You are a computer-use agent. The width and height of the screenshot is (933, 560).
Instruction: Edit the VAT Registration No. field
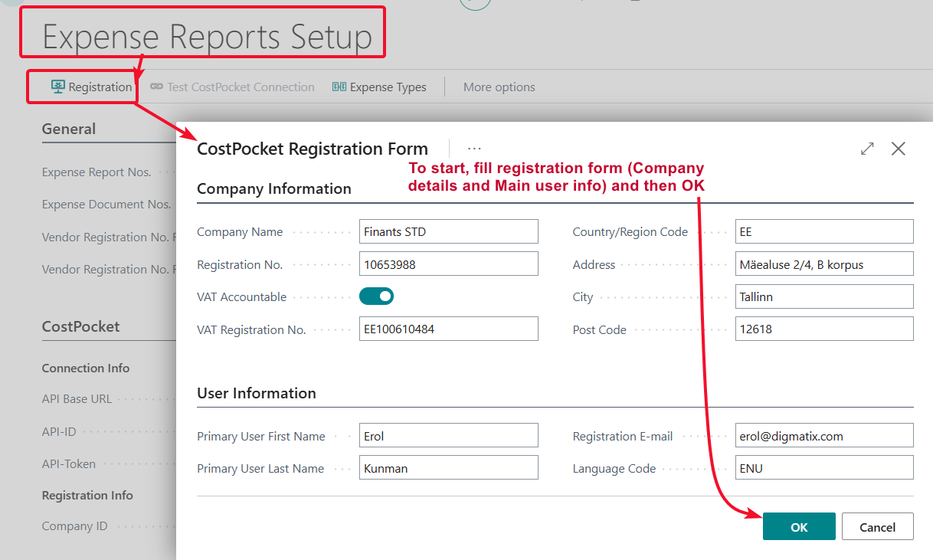click(x=449, y=329)
